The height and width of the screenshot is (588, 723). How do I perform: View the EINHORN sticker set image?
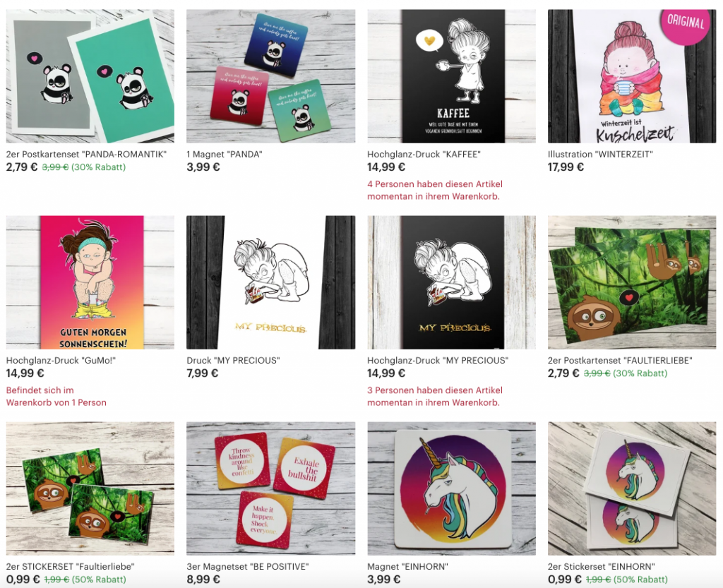632,488
